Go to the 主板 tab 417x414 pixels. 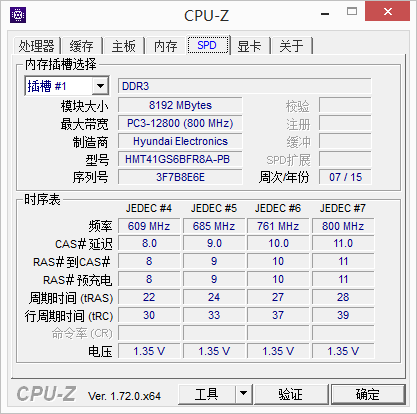(124, 46)
